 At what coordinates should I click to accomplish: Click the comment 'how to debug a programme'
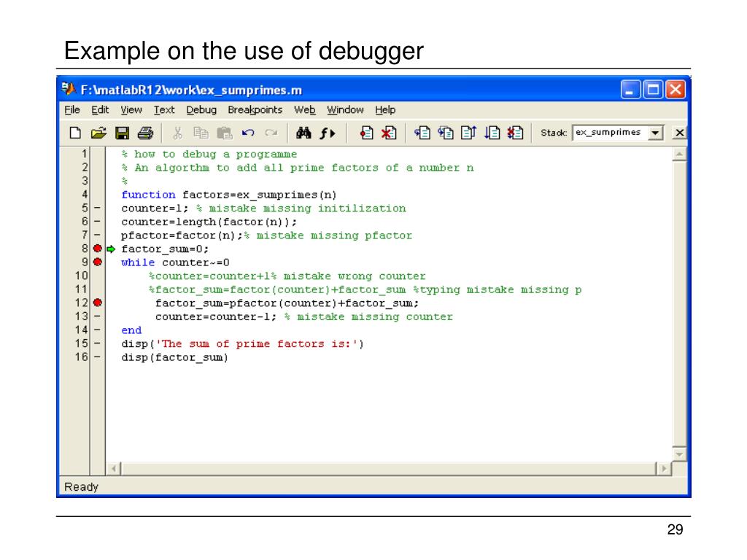pos(215,155)
